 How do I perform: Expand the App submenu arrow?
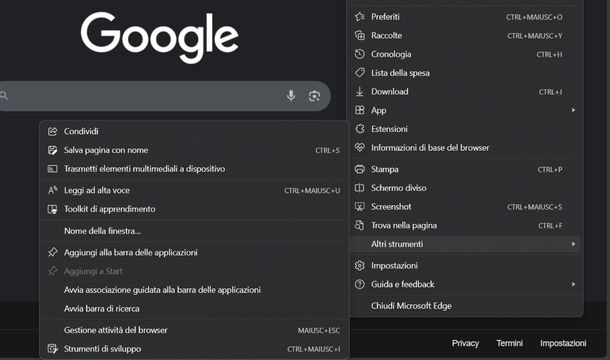coord(573,110)
